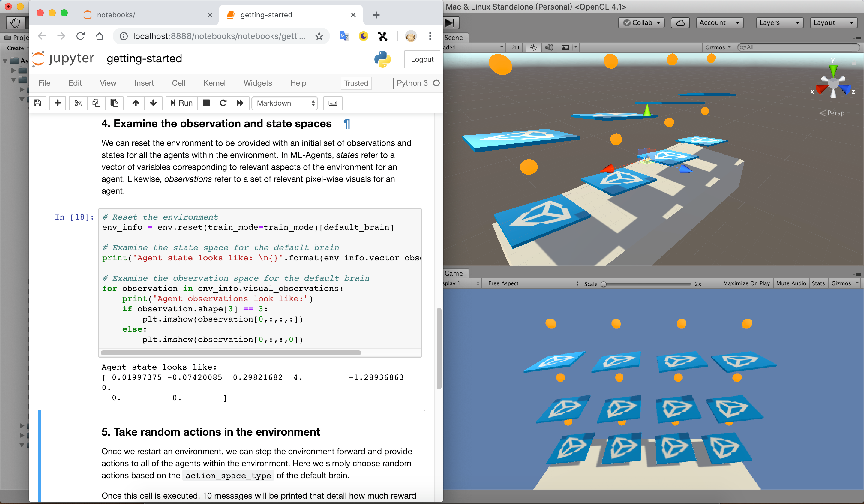Viewport: 864px width, 504px height.
Task: Bookmark this page with star icon
Action: (x=319, y=36)
